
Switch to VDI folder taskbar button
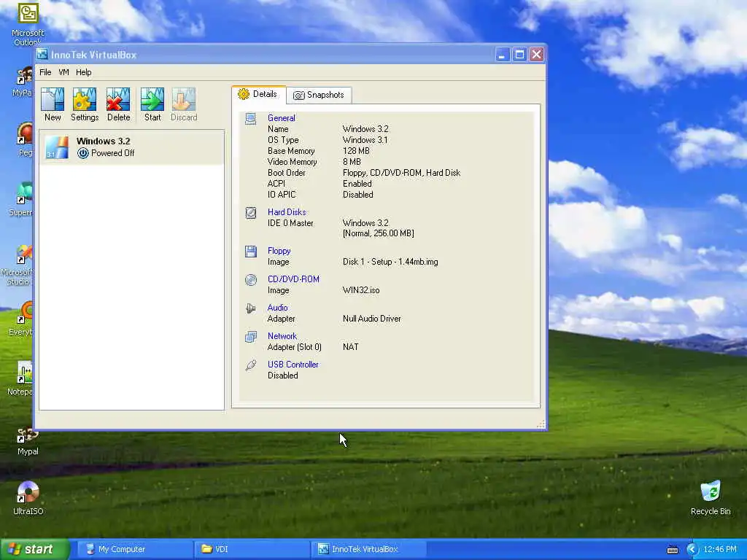[252, 549]
